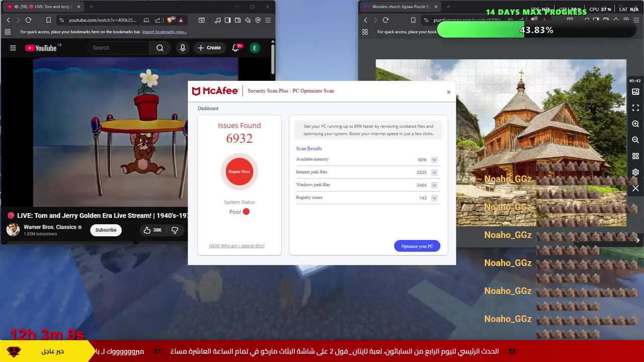The width and height of the screenshot is (644, 362).
Task: Expand the Registry issues row
Action: tap(434, 198)
